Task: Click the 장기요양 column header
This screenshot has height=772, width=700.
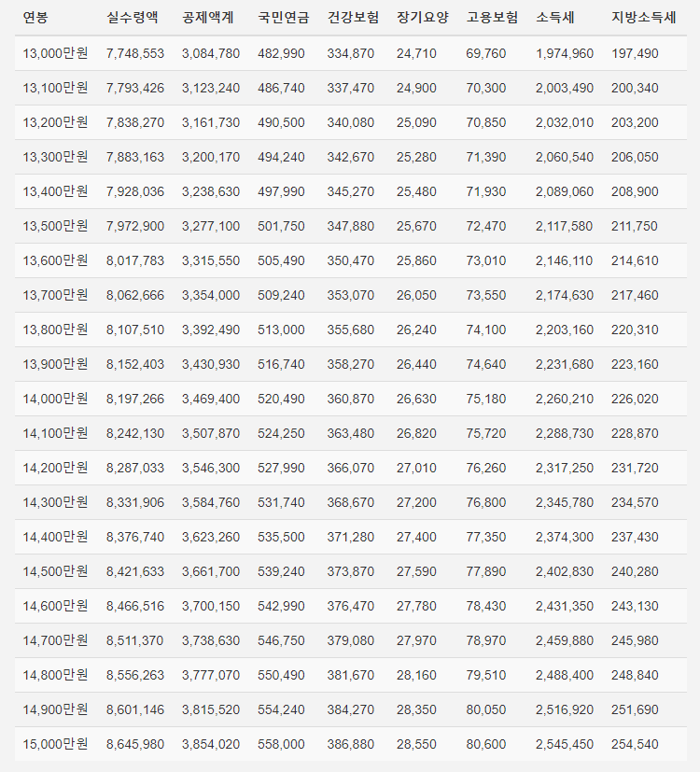Action: [x=422, y=19]
